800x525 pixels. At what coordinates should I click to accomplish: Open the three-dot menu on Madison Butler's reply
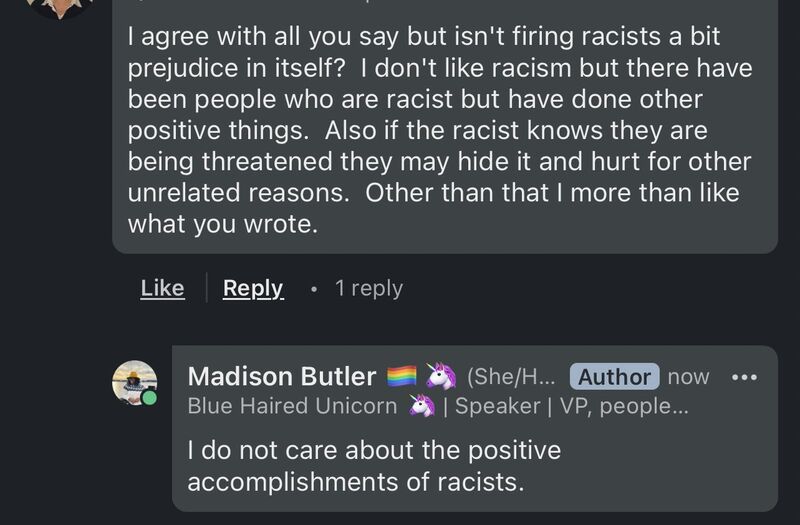coord(745,377)
